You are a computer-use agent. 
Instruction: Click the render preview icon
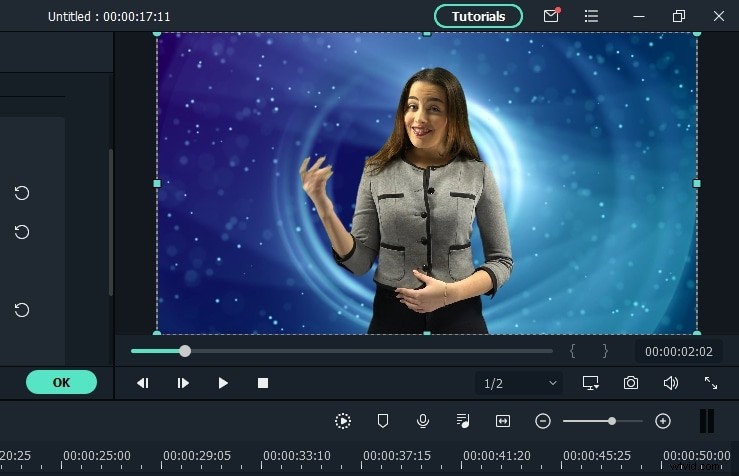(x=343, y=421)
